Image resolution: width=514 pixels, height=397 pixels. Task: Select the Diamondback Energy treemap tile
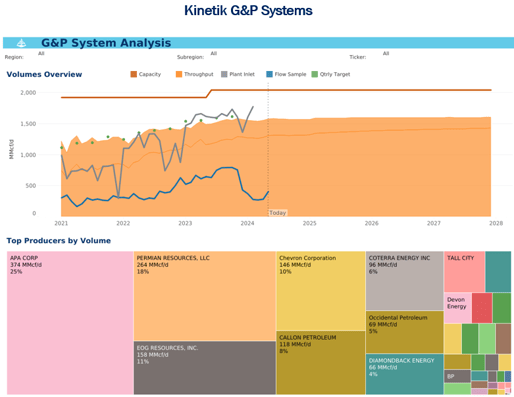click(x=405, y=374)
